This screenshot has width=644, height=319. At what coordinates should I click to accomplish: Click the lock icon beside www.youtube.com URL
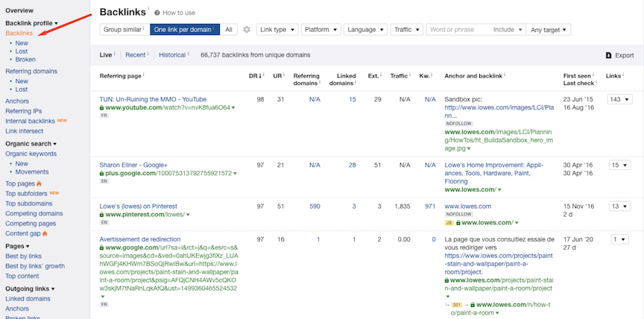pyautogui.click(x=101, y=107)
